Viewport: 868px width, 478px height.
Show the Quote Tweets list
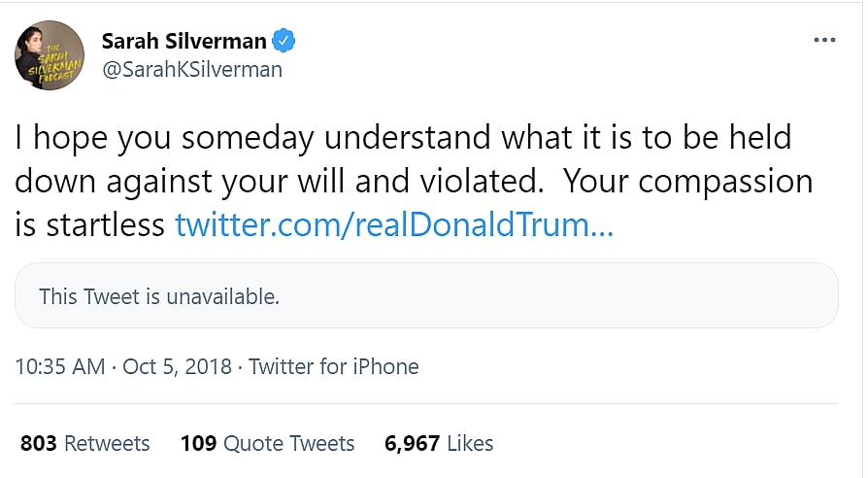pos(289,444)
